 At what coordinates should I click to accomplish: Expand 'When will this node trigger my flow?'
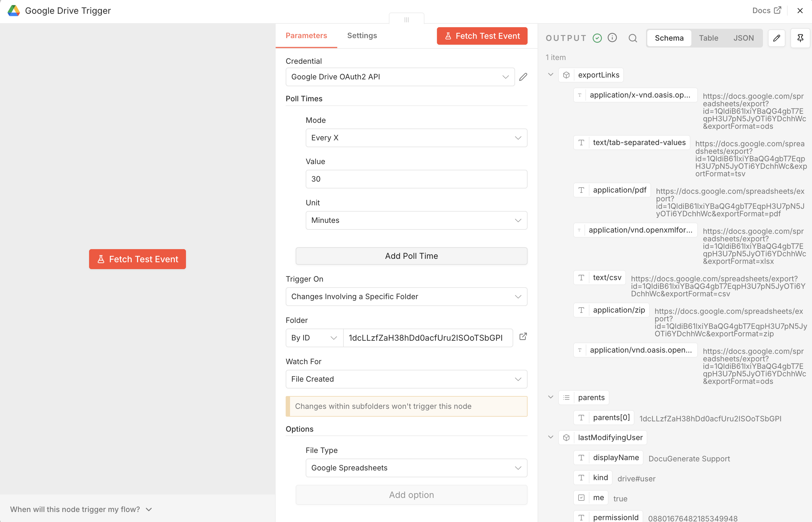81,509
